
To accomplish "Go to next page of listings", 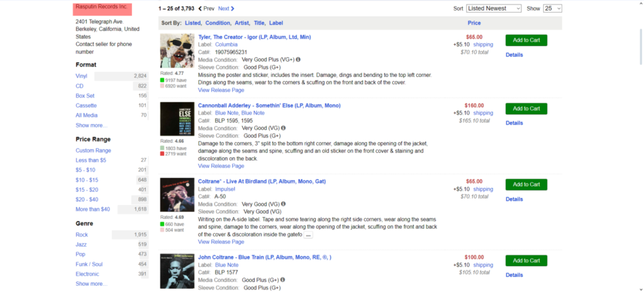I will 226,9.
